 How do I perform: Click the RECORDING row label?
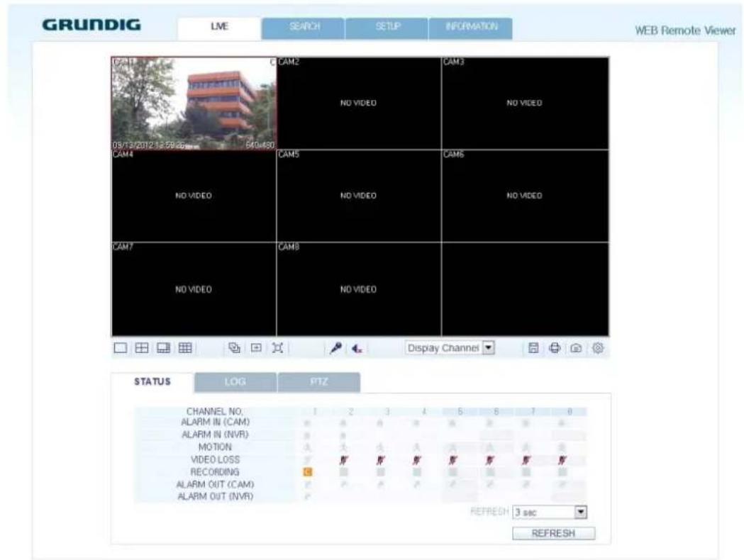click(215, 472)
